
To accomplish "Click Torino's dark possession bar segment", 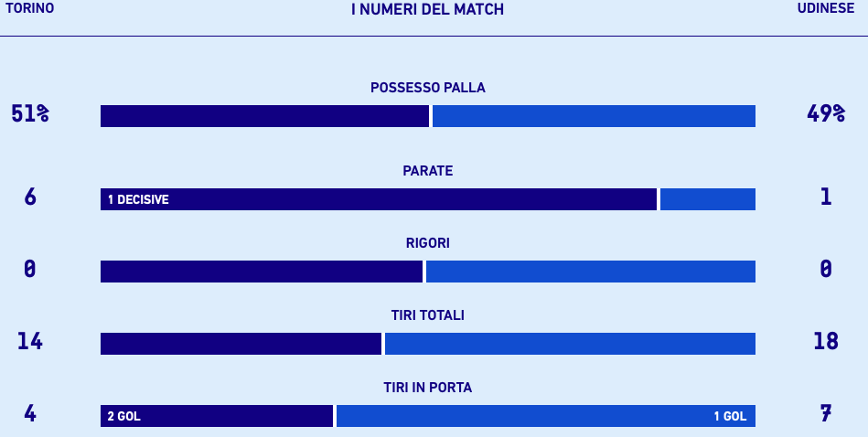I will click(264, 116).
